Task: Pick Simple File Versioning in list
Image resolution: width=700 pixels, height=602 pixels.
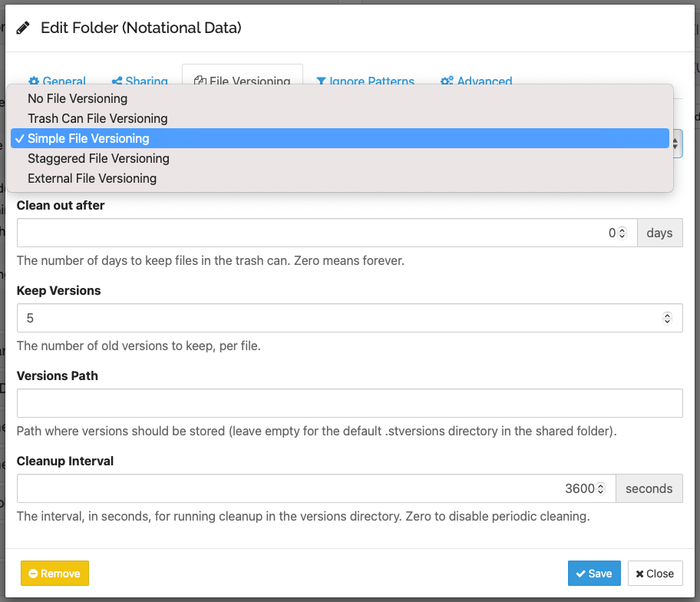Action: [88, 138]
